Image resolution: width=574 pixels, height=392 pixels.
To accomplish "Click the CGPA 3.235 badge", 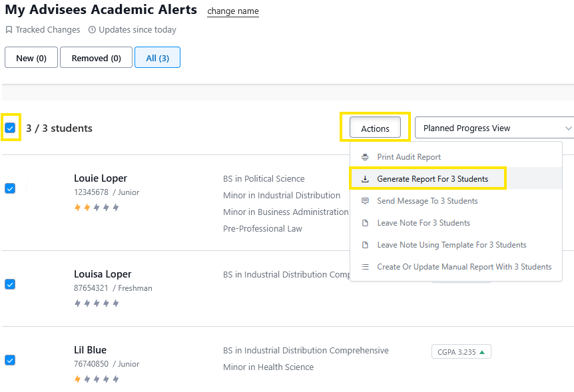I will pyautogui.click(x=461, y=352).
